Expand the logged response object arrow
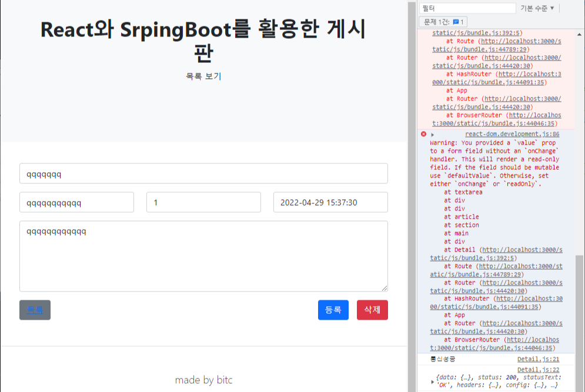The image size is (585, 392). click(x=432, y=381)
